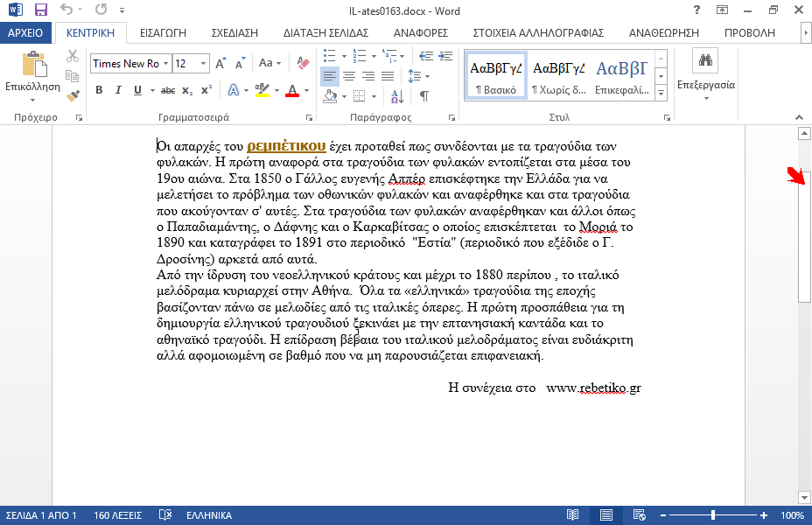Switch to Web Layout view
The width and height of the screenshot is (812, 525).
pos(639,515)
